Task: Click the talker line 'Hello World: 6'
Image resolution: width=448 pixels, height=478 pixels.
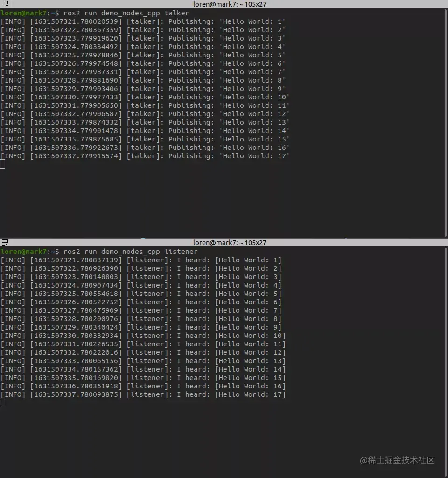Action: [x=143, y=63]
